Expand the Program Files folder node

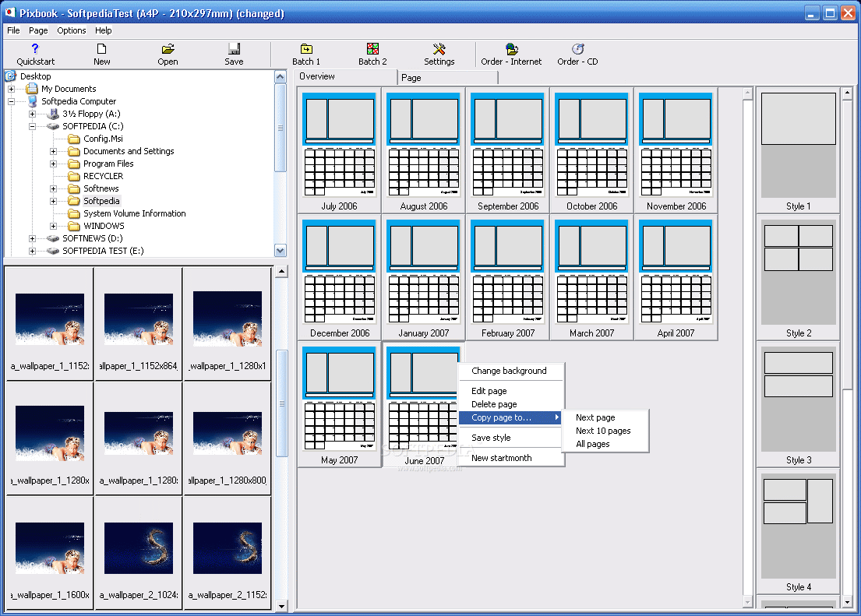[53, 164]
